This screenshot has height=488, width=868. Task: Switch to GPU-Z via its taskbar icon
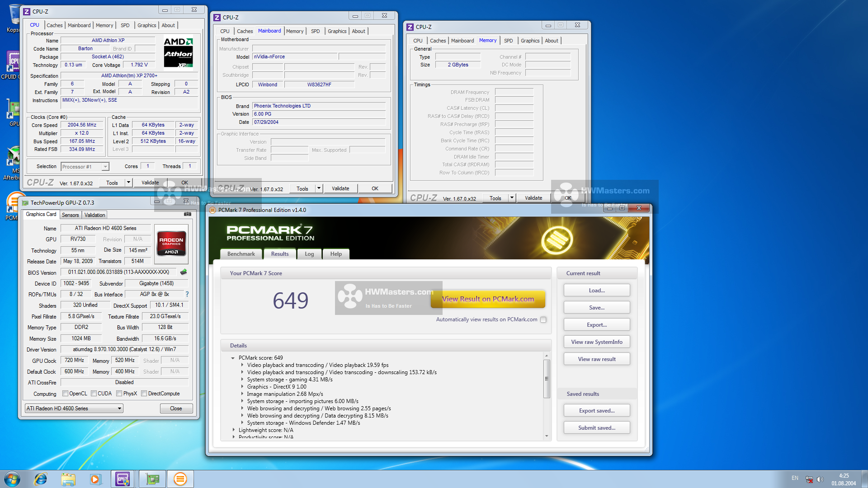point(152,479)
